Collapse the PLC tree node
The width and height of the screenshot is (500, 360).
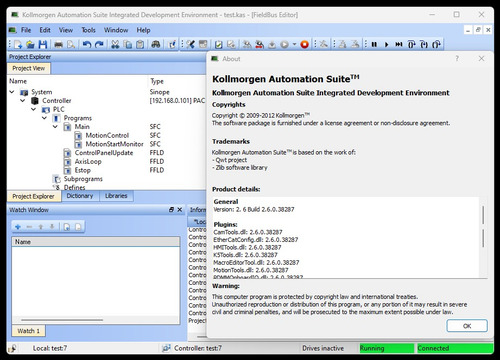34,109
